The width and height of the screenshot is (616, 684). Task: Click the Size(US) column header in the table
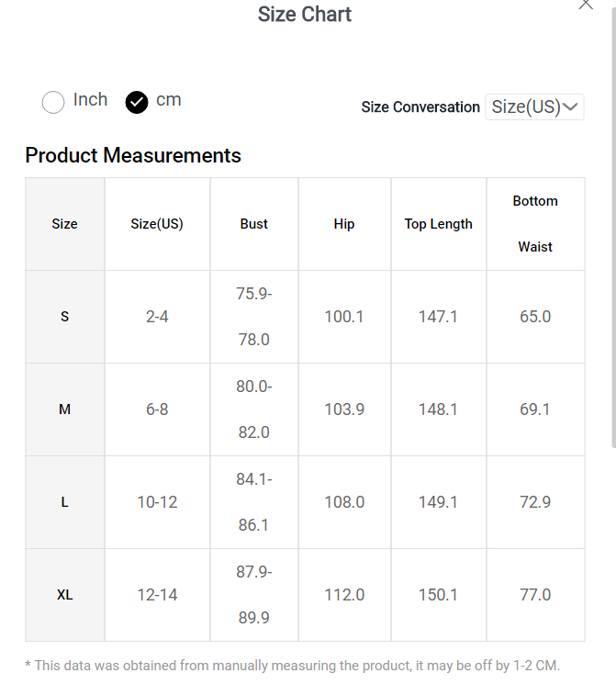tap(157, 224)
